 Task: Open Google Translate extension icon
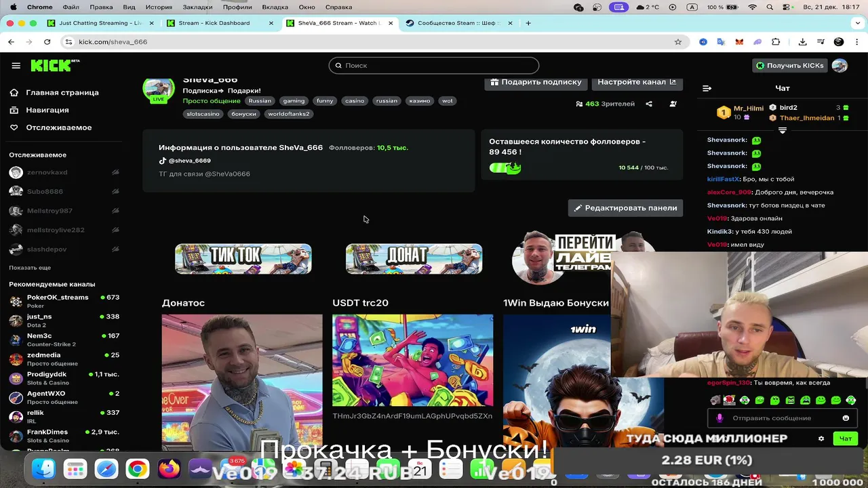[x=721, y=42]
